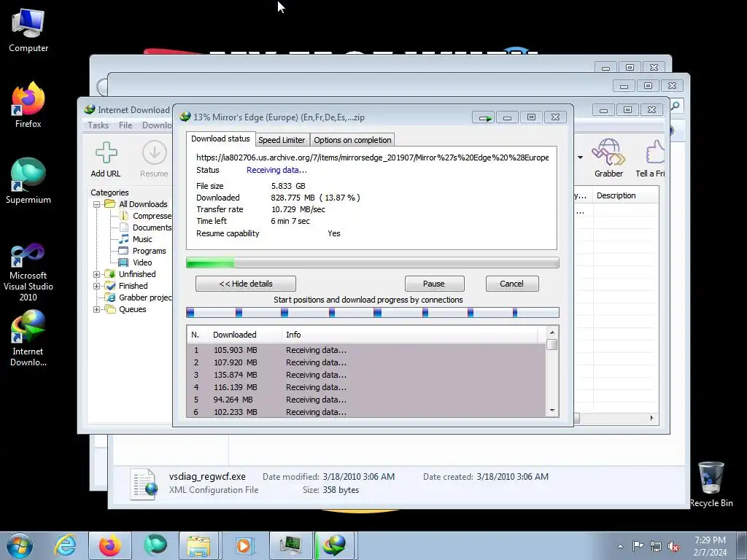Select the Programs category

point(142,251)
